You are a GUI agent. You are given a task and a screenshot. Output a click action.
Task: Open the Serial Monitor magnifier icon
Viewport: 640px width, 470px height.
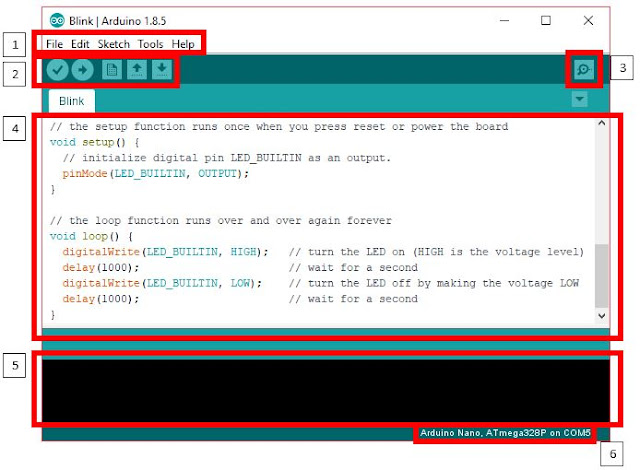pyautogui.click(x=584, y=69)
